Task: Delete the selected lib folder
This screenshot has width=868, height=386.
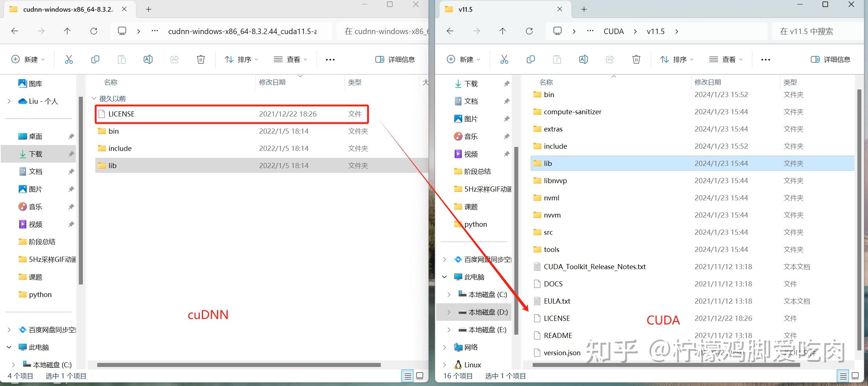Action: pos(636,59)
